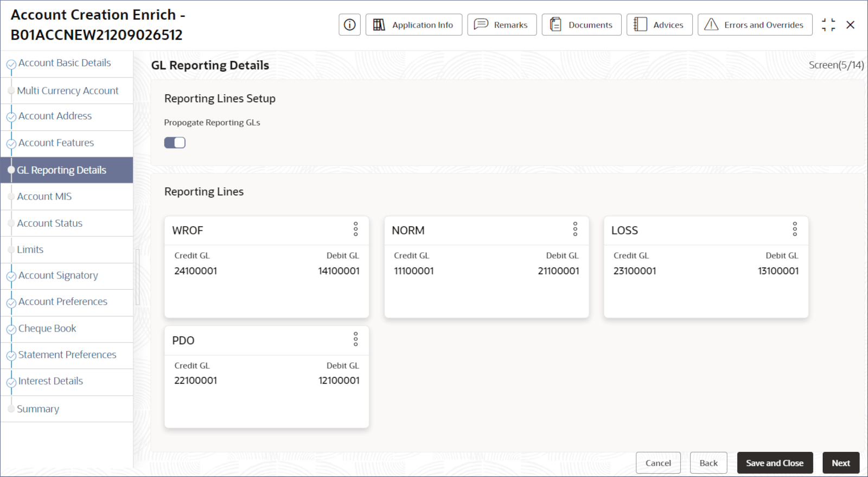The height and width of the screenshot is (477, 868).
Task: Close the Account Creation Enrich window
Action: 851,25
